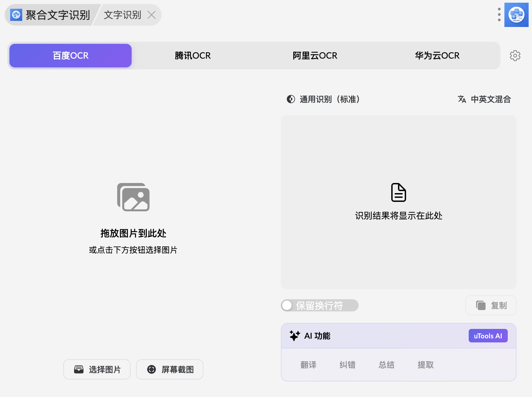Screen dimensions: 532x397
Task: Click the document icon in result area
Action: [x=399, y=192]
